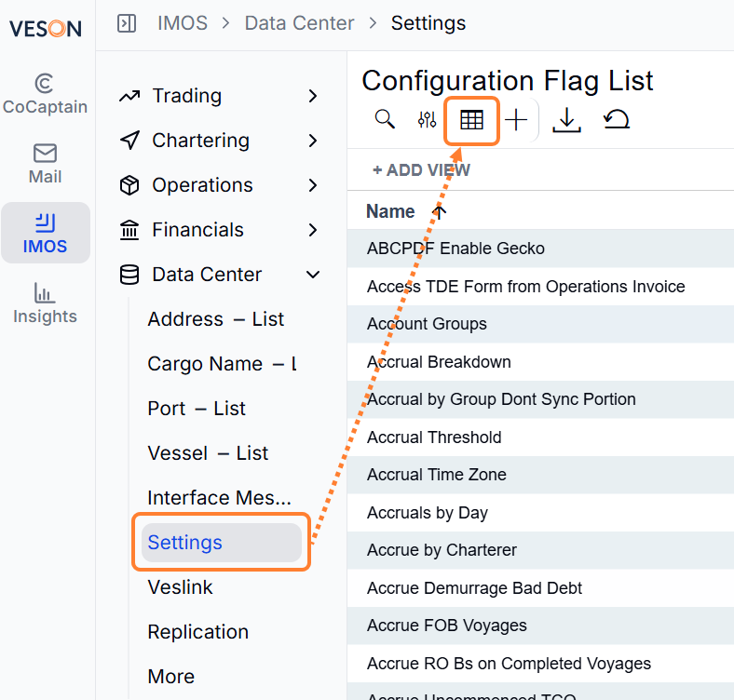This screenshot has width=734, height=700.
Task: Toggle sort arrow next to Name
Action: pyautogui.click(x=439, y=212)
